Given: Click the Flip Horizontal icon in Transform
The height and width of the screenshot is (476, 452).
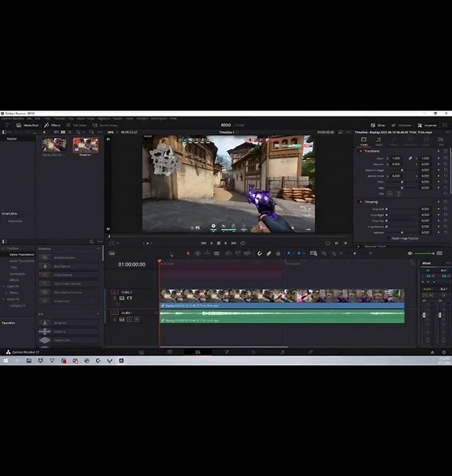Looking at the screenshot, I should click(390, 194).
